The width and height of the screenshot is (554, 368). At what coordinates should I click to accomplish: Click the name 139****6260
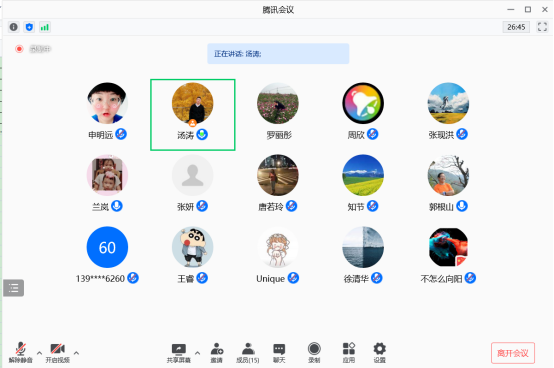[x=100, y=279]
